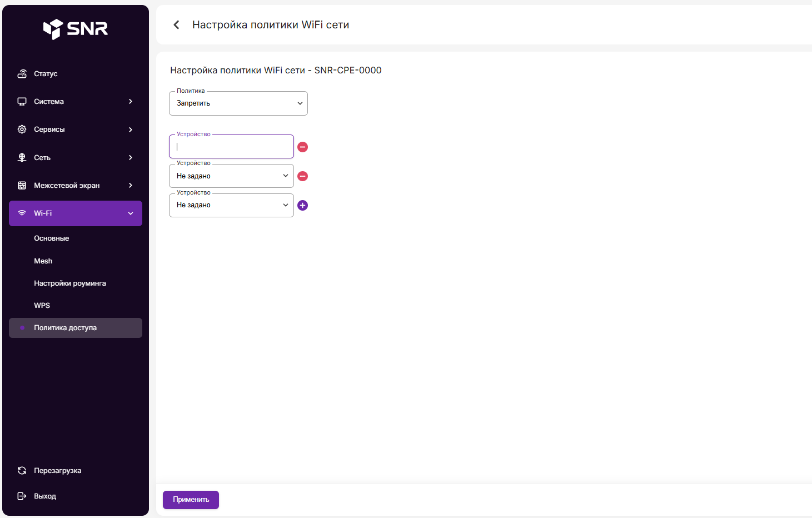Remove the first device entry via red minus
This screenshot has width=812, height=518.
pos(302,147)
